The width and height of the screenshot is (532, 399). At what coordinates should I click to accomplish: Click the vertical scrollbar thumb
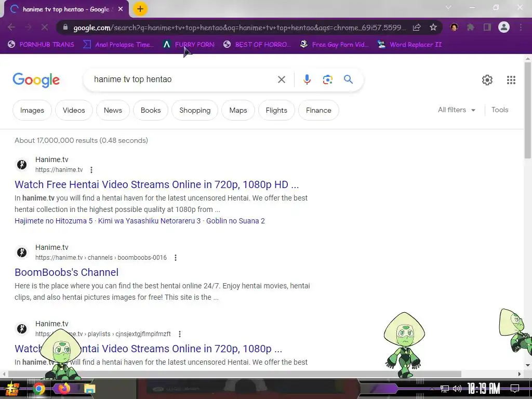(528, 109)
